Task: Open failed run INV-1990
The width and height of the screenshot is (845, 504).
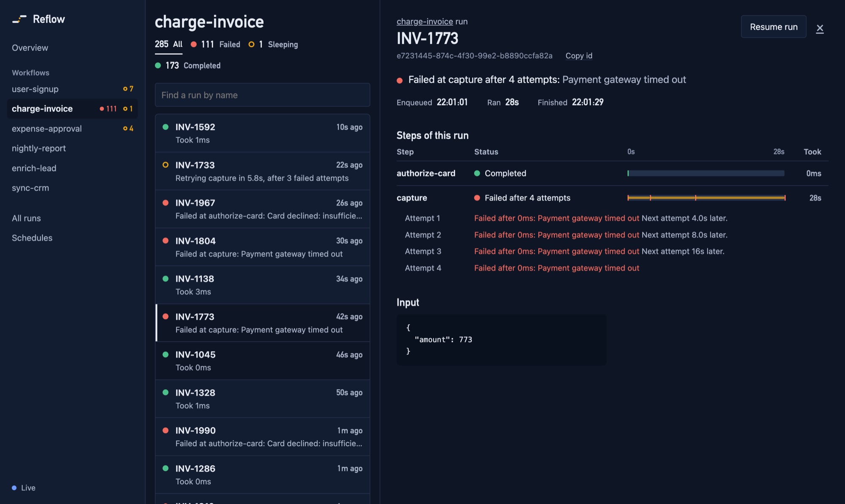Action: pos(262,437)
